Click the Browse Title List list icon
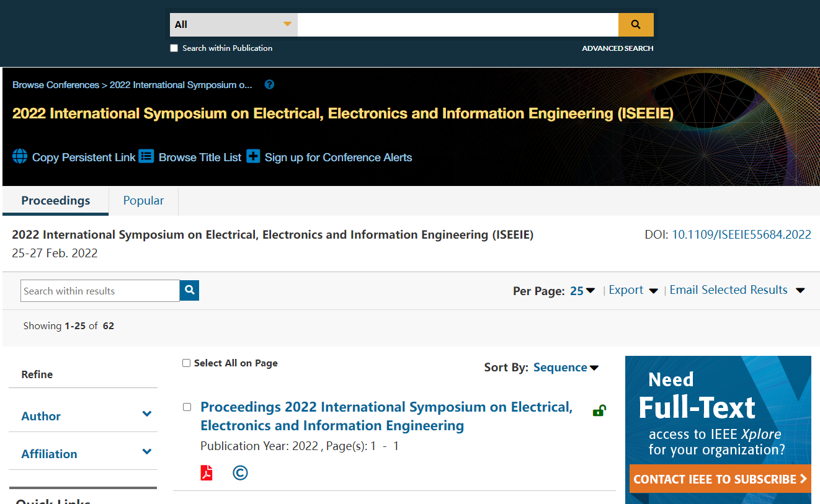 coord(146,156)
